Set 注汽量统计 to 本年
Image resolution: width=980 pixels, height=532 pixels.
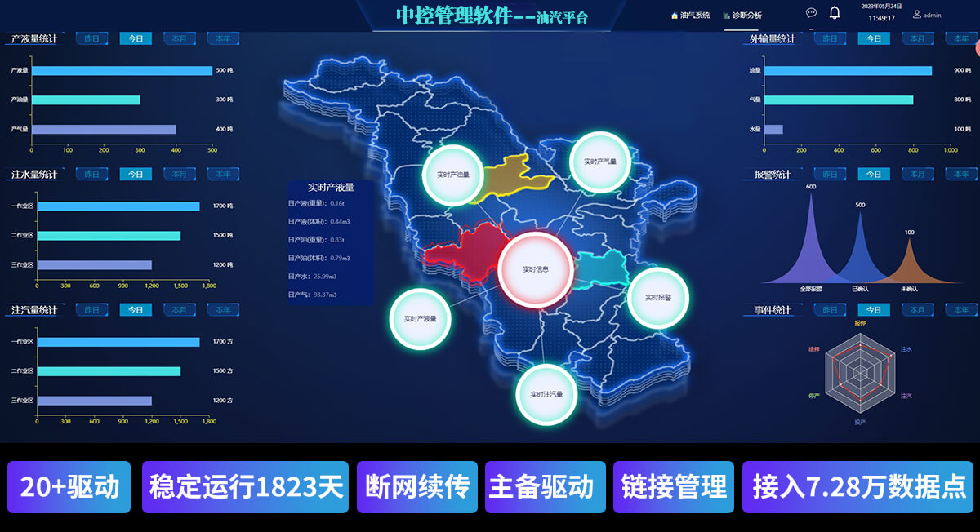click(x=222, y=310)
